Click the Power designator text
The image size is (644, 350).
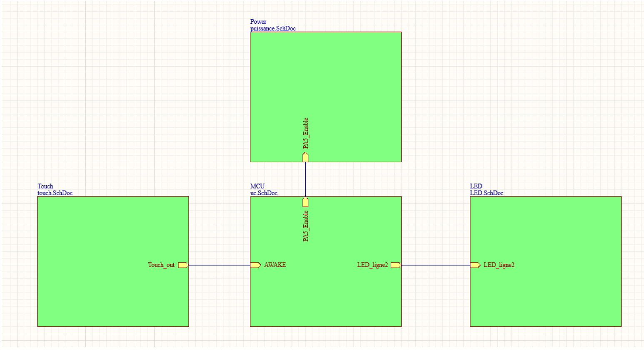click(258, 22)
